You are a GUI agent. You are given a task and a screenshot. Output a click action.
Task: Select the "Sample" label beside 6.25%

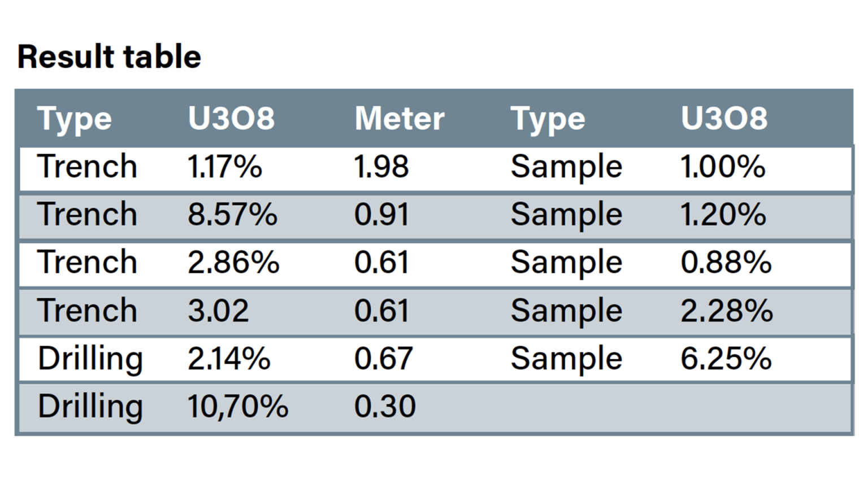(x=566, y=359)
